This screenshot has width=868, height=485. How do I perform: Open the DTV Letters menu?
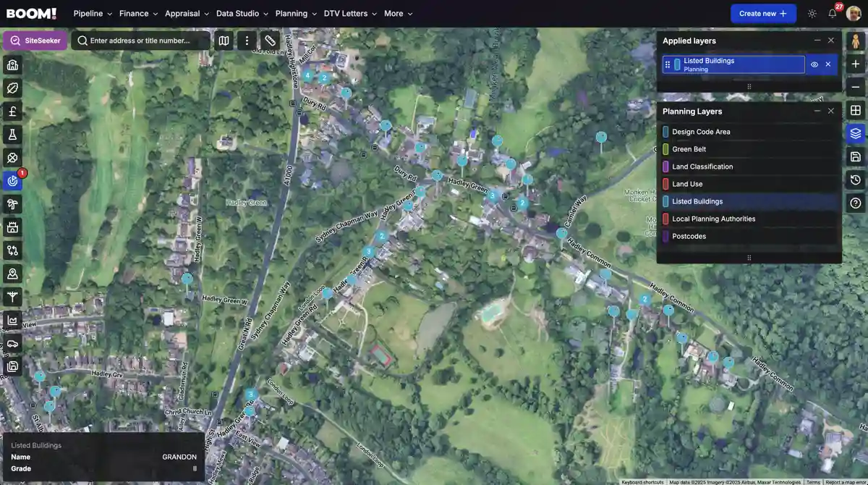click(x=350, y=14)
